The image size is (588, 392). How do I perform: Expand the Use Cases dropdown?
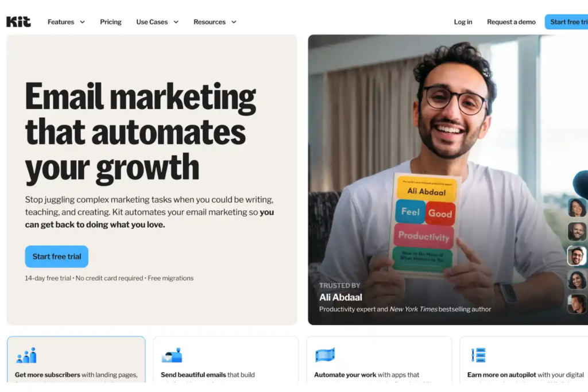(157, 22)
